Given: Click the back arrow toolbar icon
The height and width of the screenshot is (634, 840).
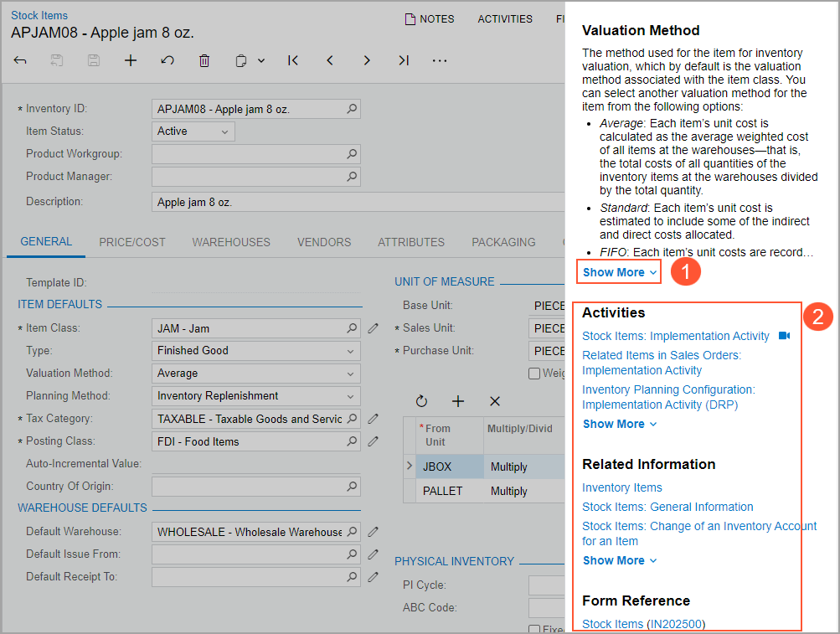Looking at the screenshot, I should 21,60.
